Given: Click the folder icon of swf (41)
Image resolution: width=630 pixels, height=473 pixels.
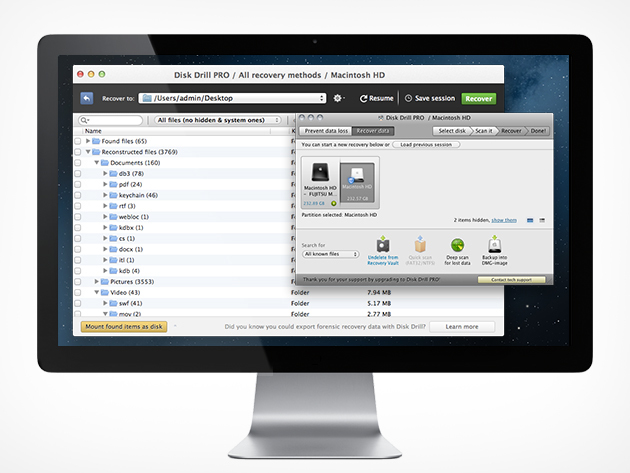Looking at the screenshot, I should click(113, 303).
